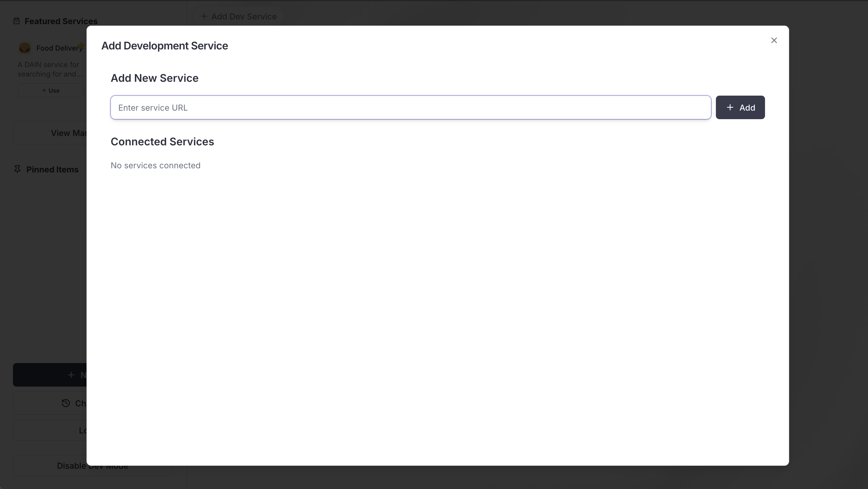Click the Pinned Items heading

tap(52, 169)
